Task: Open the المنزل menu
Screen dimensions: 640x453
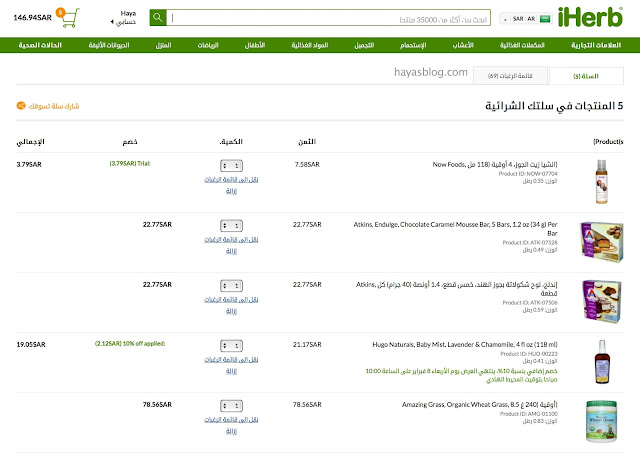Action: pos(163,45)
